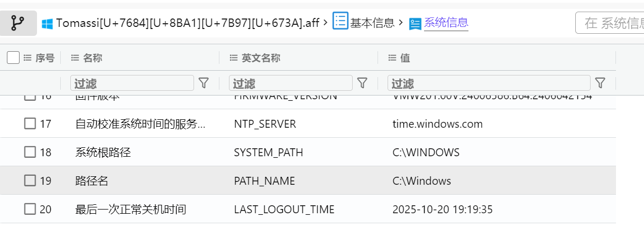Expand breadcrumb chevron after Tomassi .aff
The width and height of the screenshot is (644, 228).
pos(325,23)
